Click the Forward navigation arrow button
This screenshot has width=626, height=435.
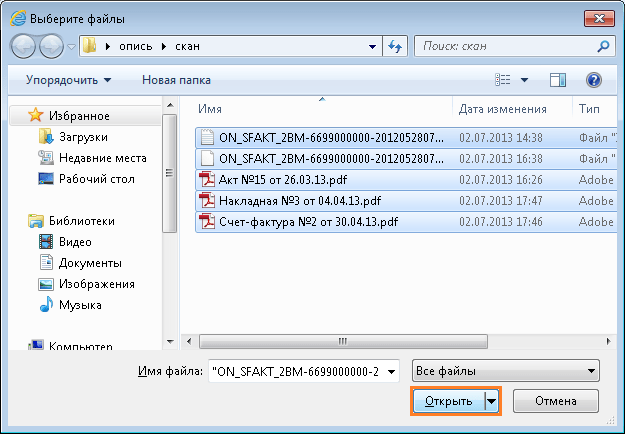coord(52,46)
